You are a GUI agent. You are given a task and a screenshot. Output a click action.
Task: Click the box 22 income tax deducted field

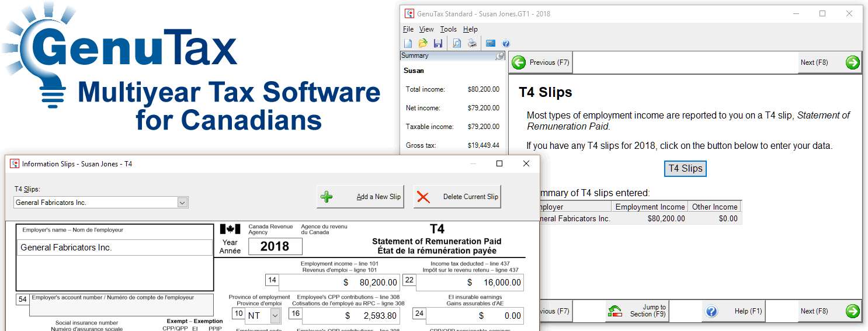pos(470,283)
